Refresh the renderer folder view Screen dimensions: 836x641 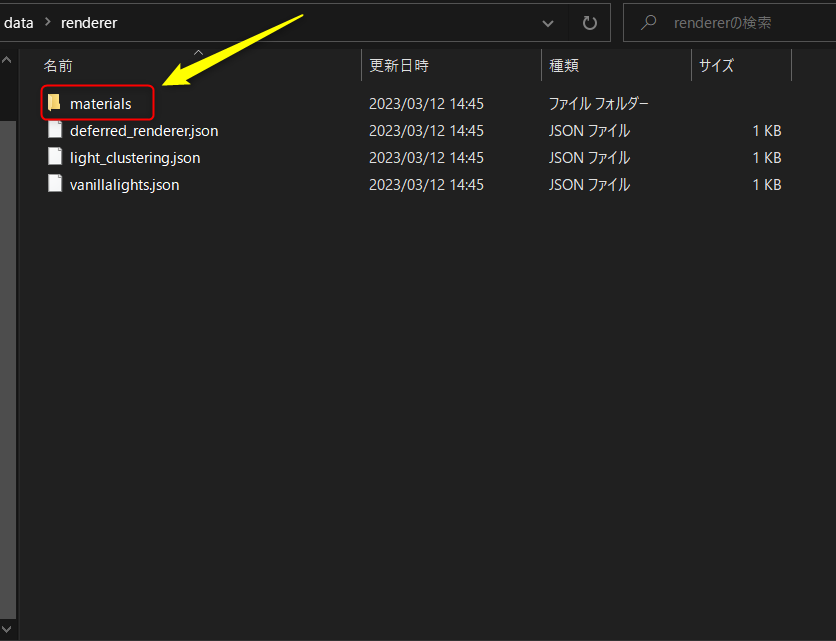(590, 22)
